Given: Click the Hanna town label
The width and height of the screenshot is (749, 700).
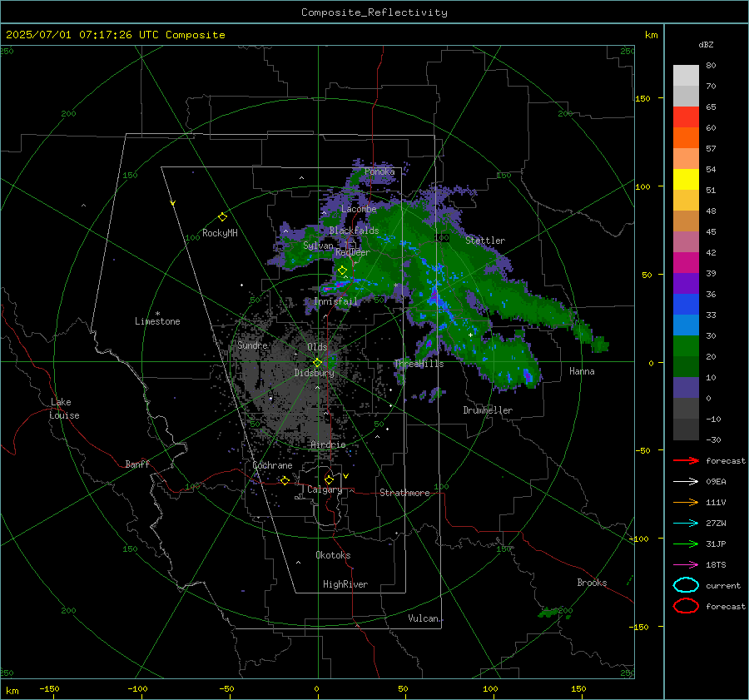Looking at the screenshot, I should pyautogui.click(x=582, y=371).
